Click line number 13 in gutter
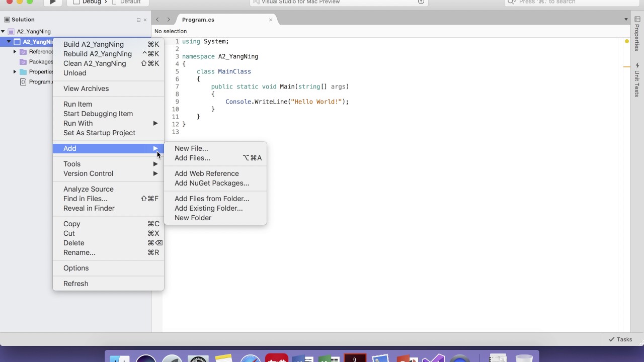This screenshot has height=362, width=644. pyautogui.click(x=175, y=132)
